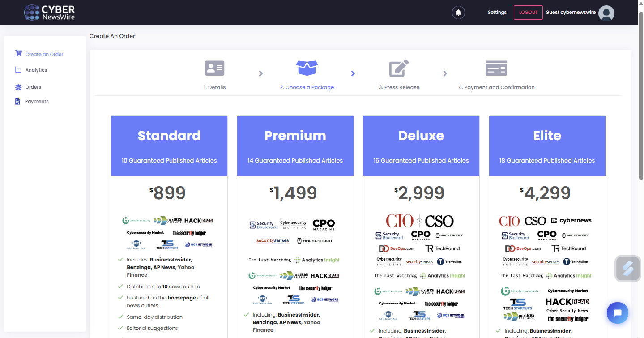The image size is (644, 338).
Task: Click the Details step ID card icon
Action: click(x=214, y=68)
